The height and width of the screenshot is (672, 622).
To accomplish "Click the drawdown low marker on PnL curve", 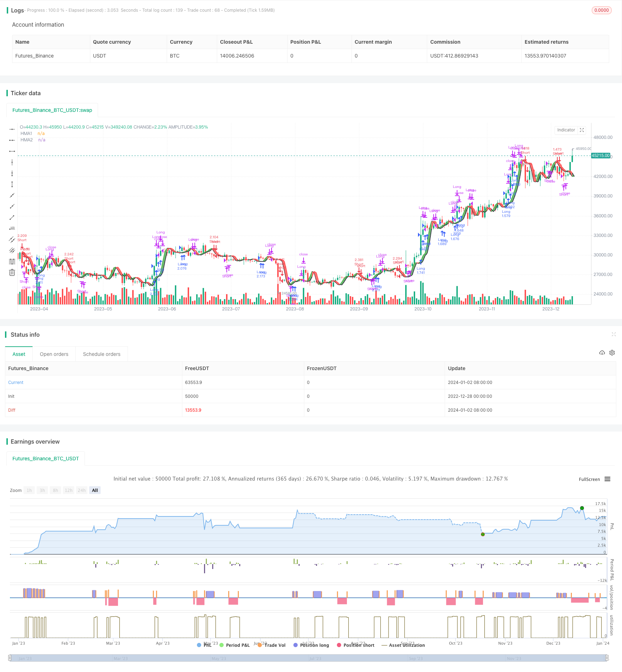I will click(x=483, y=534).
